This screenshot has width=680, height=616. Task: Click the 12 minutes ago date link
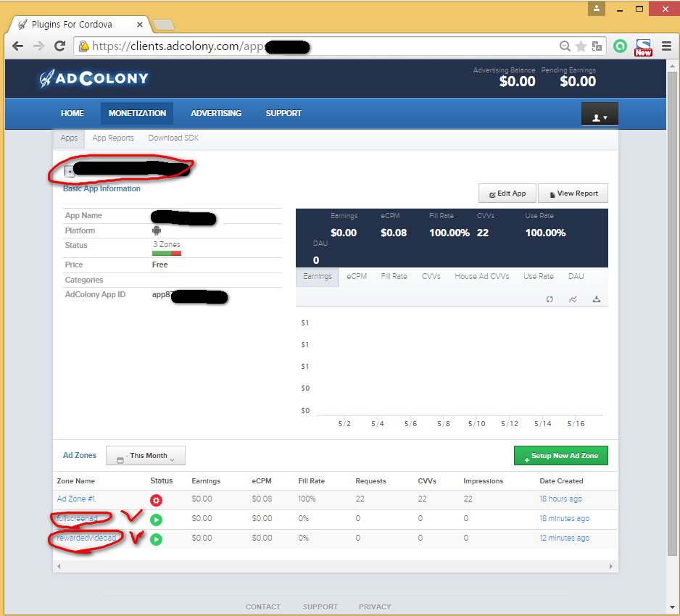pyautogui.click(x=564, y=538)
